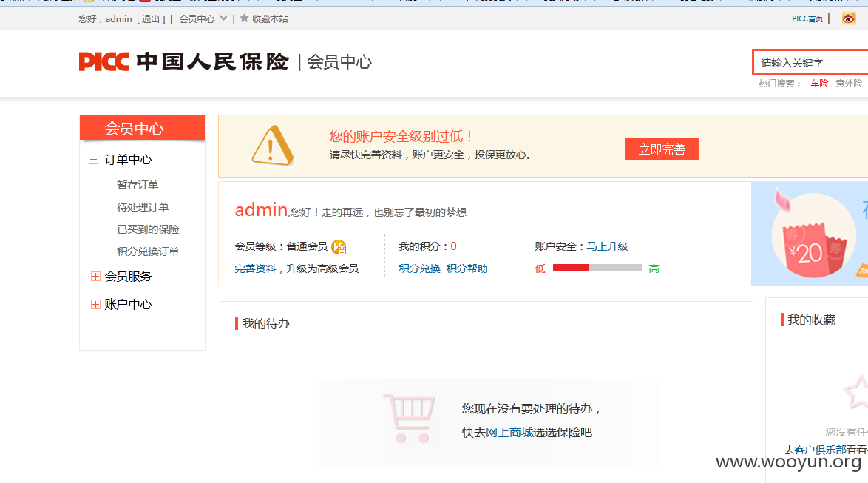The width and height of the screenshot is (868, 483).
Task: Click the star icon beside 收藏本站
Action: point(244,18)
